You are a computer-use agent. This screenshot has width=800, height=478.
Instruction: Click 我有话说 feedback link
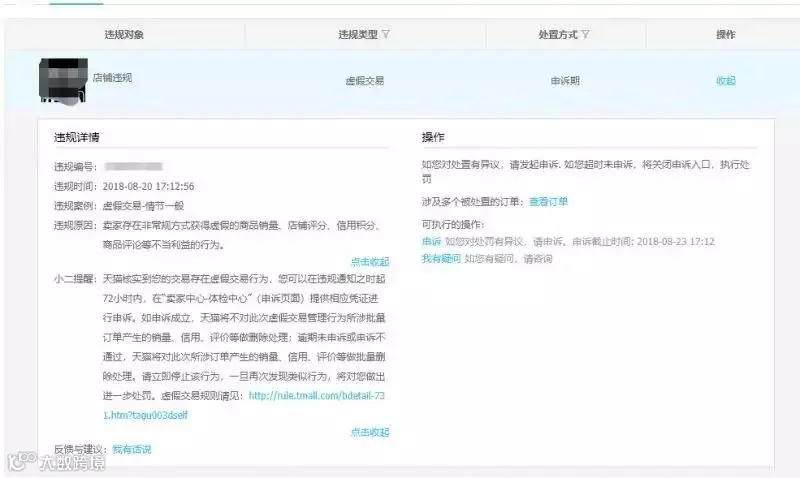click(x=132, y=449)
